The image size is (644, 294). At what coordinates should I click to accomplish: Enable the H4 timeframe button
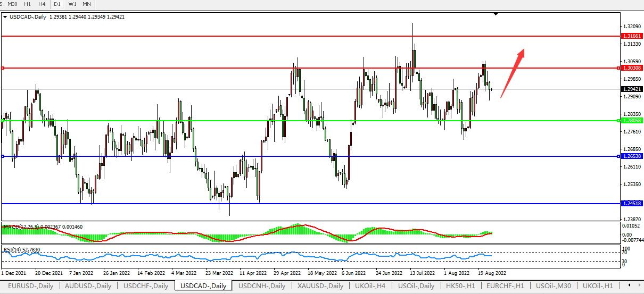point(42,4)
